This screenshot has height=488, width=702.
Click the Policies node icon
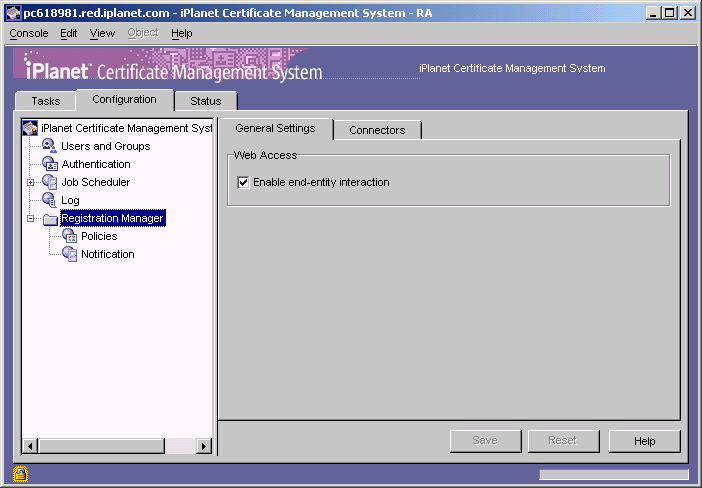click(x=69, y=236)
